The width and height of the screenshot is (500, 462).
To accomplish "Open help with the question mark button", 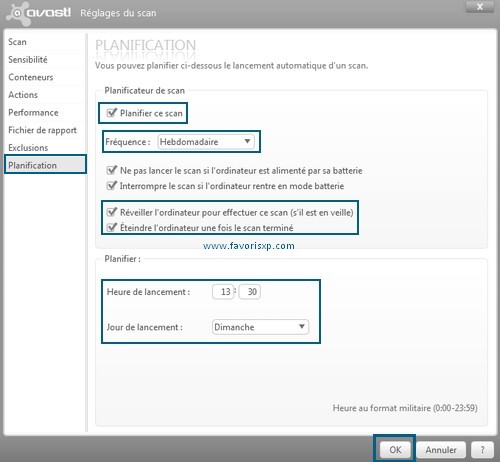I will [x=482, y=450].
